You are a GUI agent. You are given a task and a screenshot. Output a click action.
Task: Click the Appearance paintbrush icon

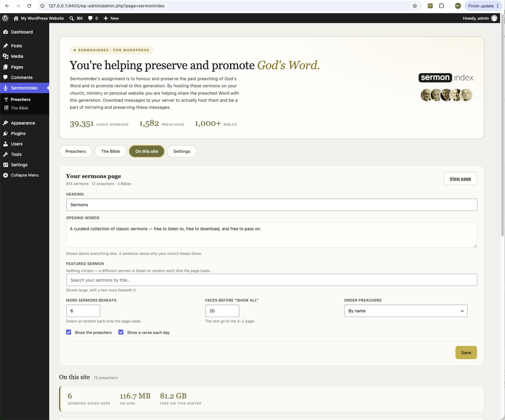6,123
